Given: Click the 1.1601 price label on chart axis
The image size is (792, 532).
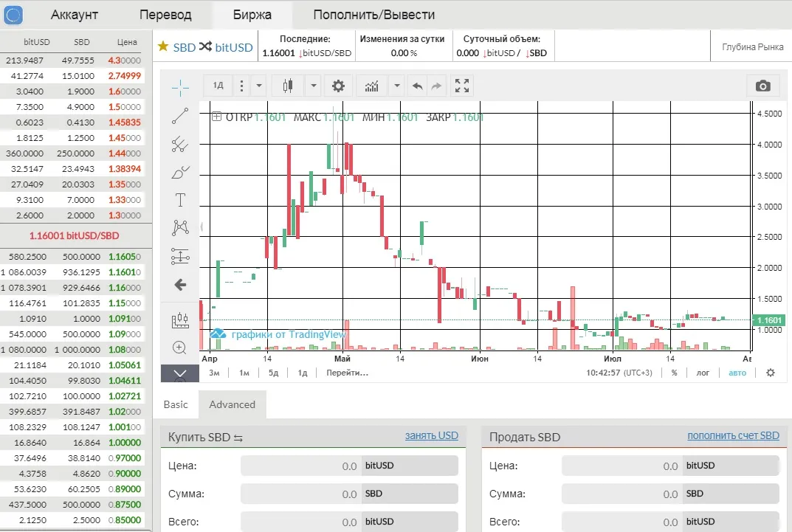Looking at the screenshot, I should click(768, 320).
